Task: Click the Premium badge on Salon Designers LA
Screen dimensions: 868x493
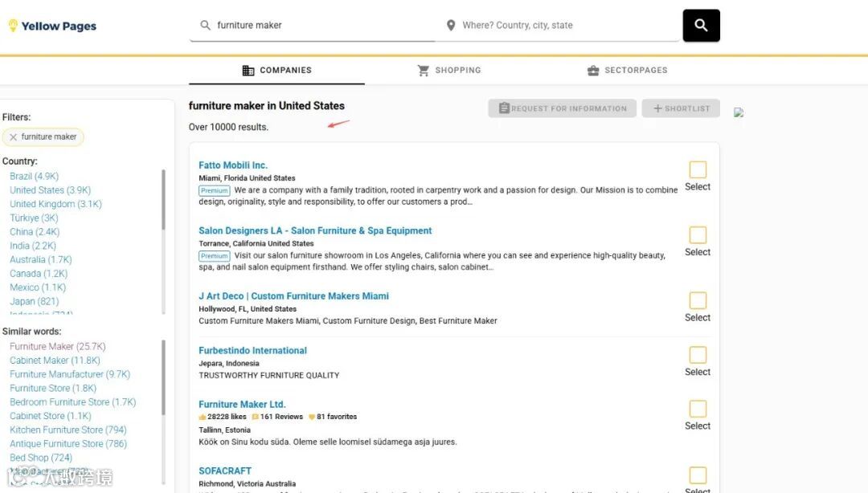Action: click(x=215, y=256)
